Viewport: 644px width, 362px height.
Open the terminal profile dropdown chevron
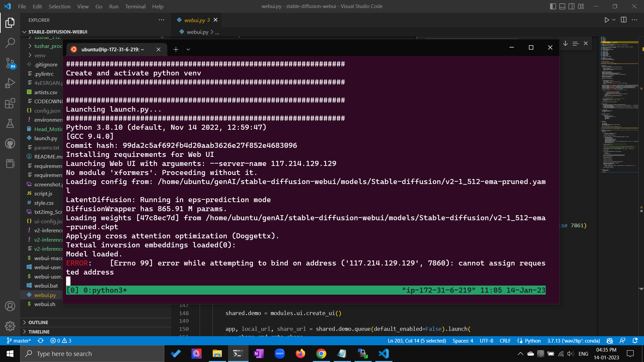(188, 49)
